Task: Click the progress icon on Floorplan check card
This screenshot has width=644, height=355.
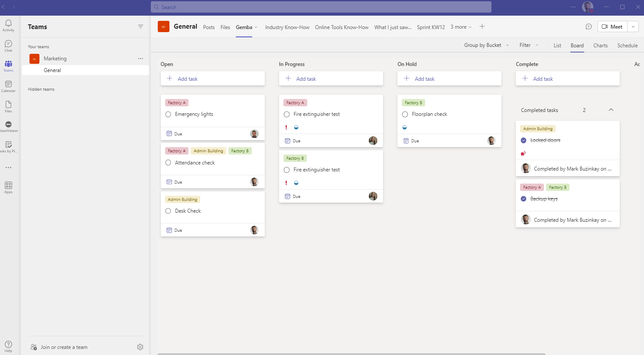Action: click(x=404, y=128)
